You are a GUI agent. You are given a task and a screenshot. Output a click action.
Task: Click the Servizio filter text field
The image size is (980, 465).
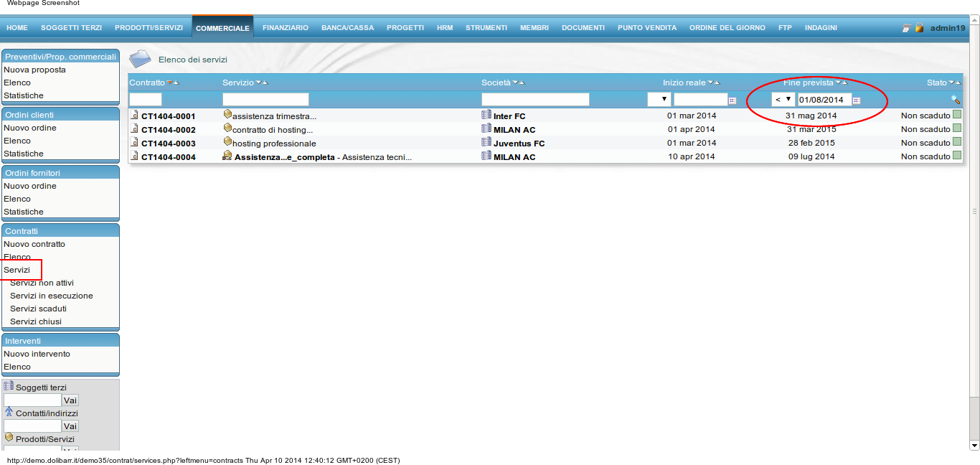(265, 100)
